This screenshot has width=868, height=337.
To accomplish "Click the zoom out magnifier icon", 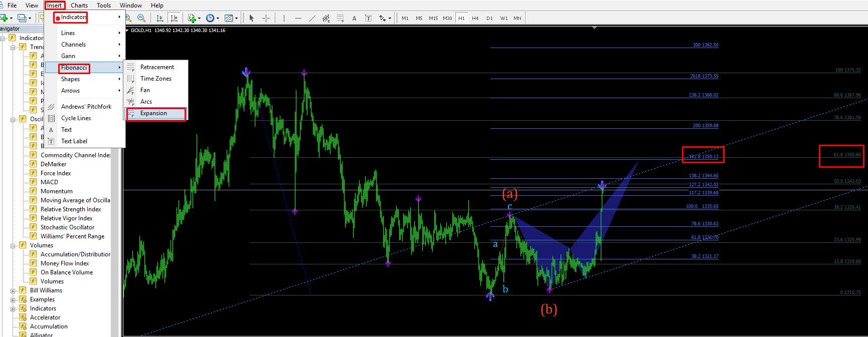I will 141,18.
